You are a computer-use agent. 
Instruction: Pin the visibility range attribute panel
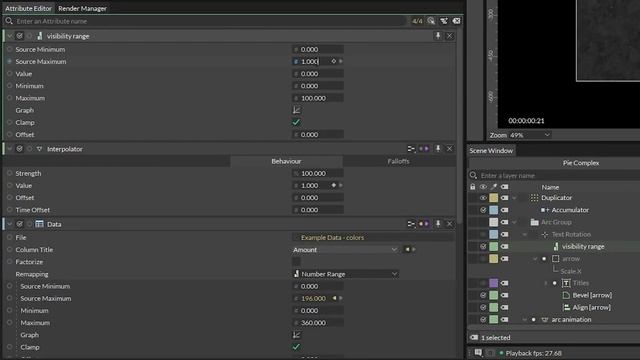pos(438,36)
